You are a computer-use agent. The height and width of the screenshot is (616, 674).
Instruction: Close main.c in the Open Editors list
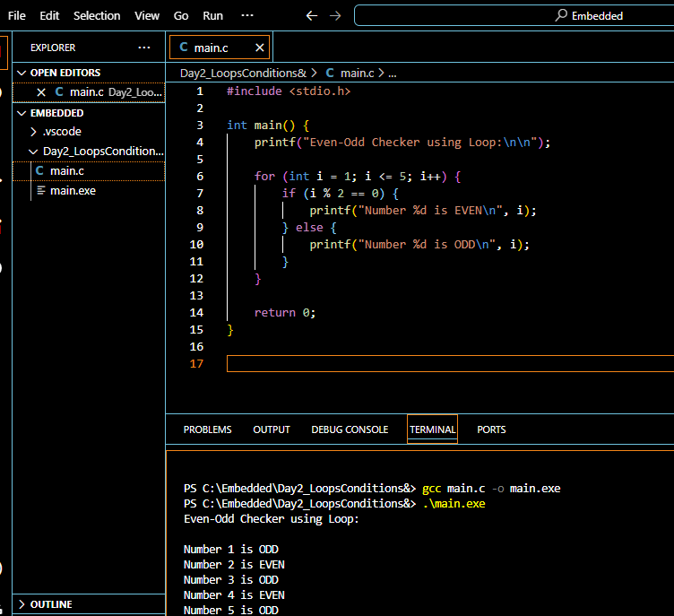[x=41, y=92]
